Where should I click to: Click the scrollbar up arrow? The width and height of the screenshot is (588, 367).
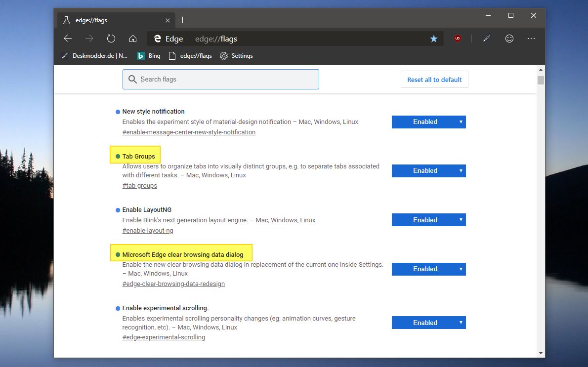541,70
